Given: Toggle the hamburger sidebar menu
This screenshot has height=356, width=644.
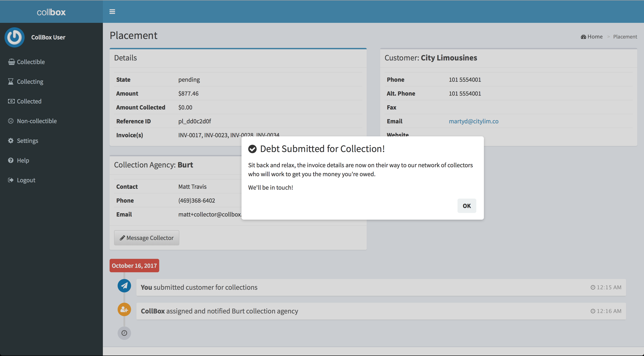Looking at the screenshot, I should pos(112,11).
